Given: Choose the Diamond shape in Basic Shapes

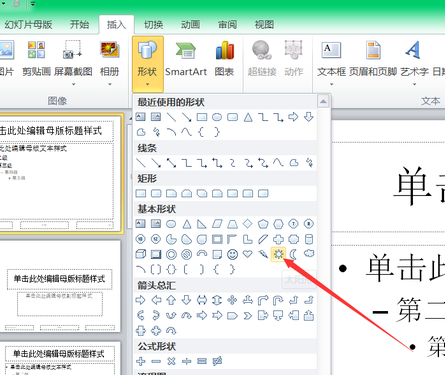Looking at the screenshot, I should 247,224.
